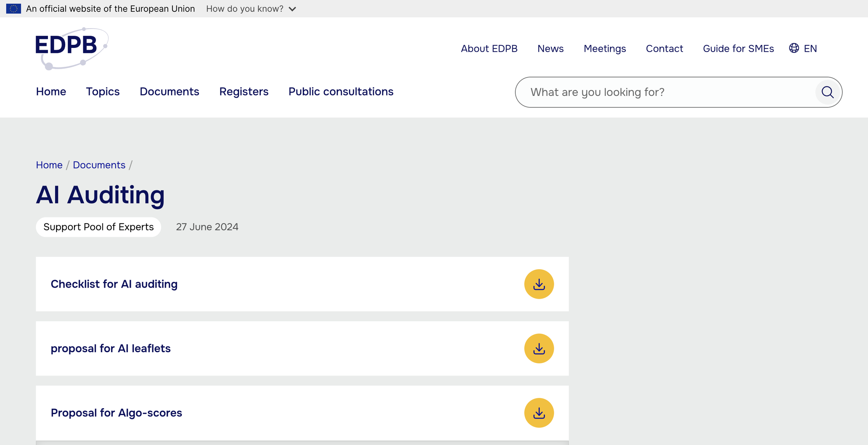Open the About EDPB menu
868x445 pixels.
click(x=489, y=49)
